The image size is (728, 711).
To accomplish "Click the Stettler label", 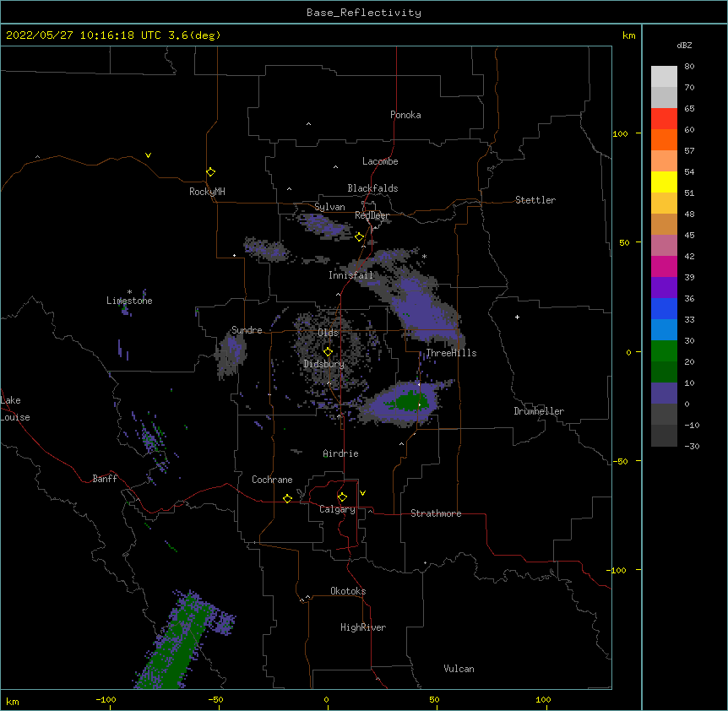I will [x=535, y=200].
